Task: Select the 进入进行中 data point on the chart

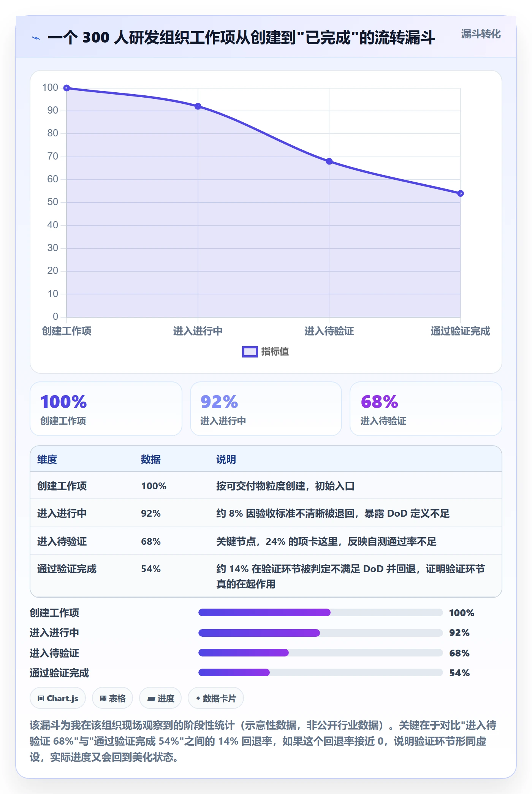Action: pos(198,106)
